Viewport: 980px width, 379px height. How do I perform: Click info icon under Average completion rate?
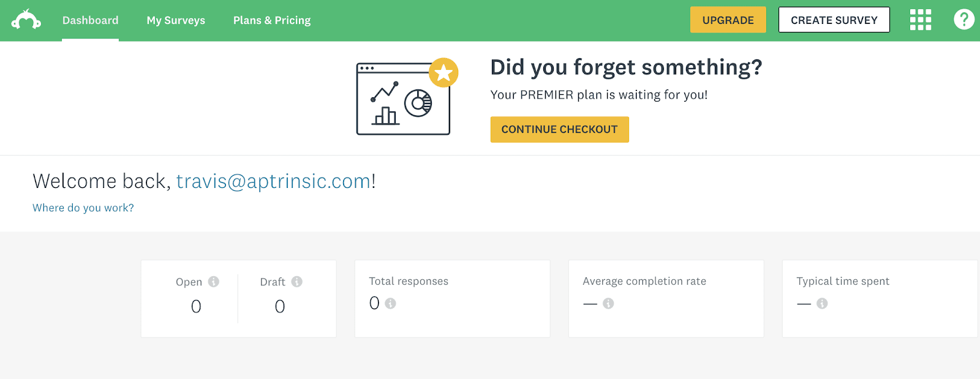(608, 303)
